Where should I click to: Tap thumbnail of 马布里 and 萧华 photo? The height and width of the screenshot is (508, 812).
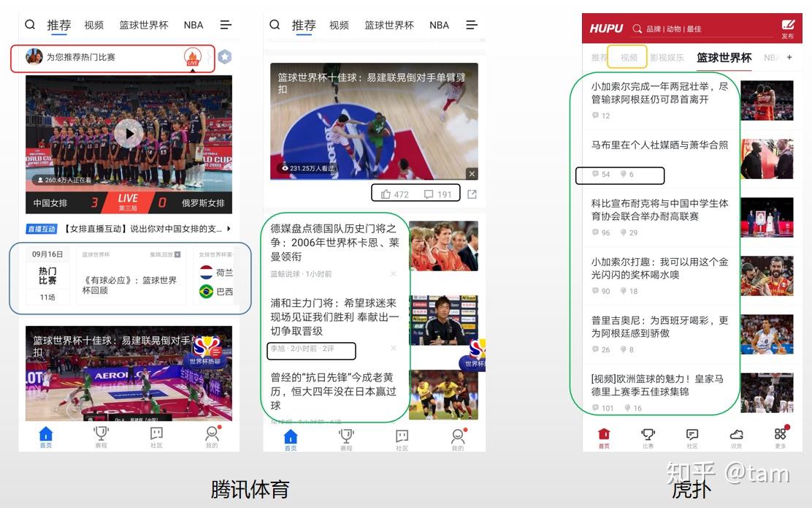coord(767,159)
